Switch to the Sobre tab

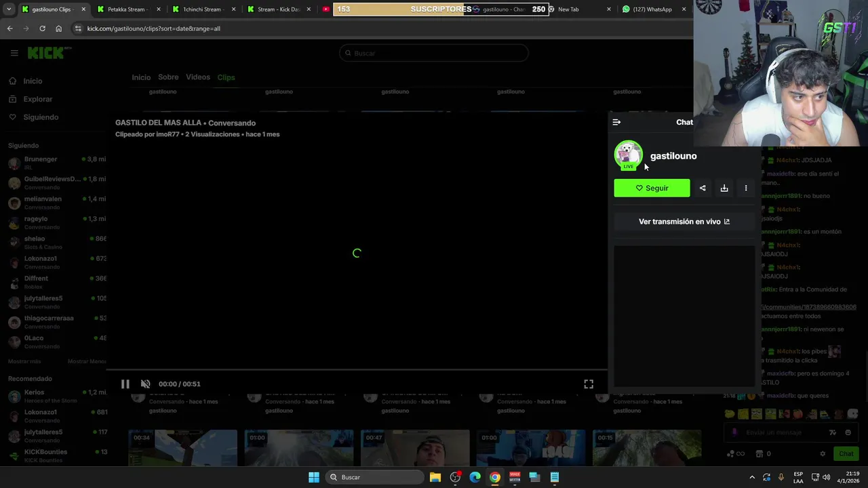click(x=168, y=77)
